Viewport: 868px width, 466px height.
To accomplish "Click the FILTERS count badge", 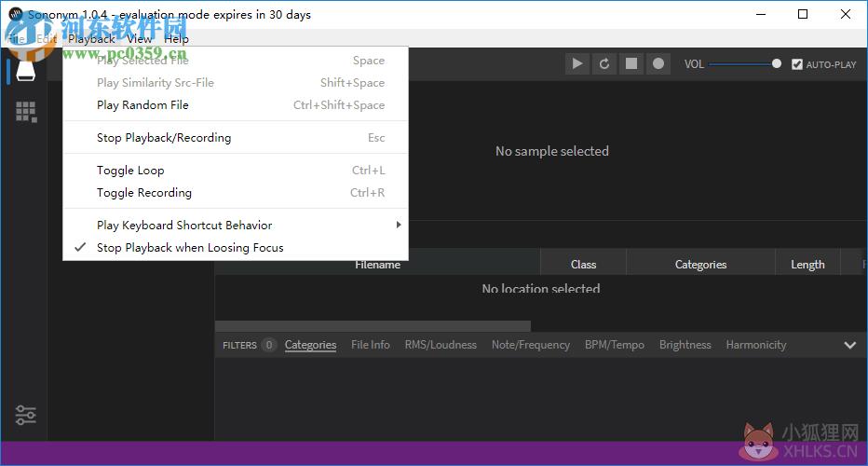I will click(x=269, y=345).
